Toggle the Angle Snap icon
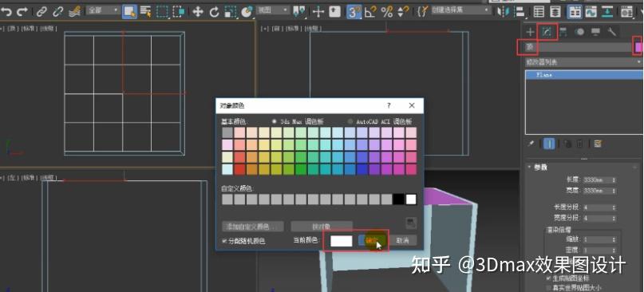The image size is (644, 292). [x=370, y=11]
